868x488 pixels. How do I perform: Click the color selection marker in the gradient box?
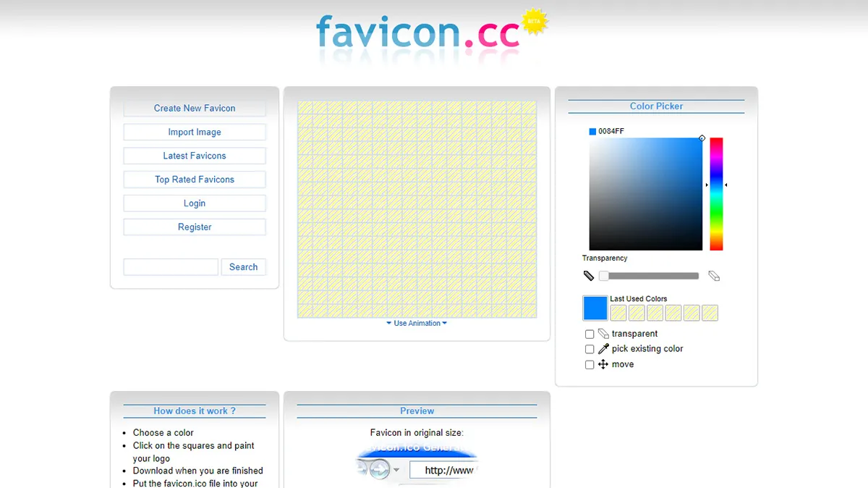coord(701,138)
